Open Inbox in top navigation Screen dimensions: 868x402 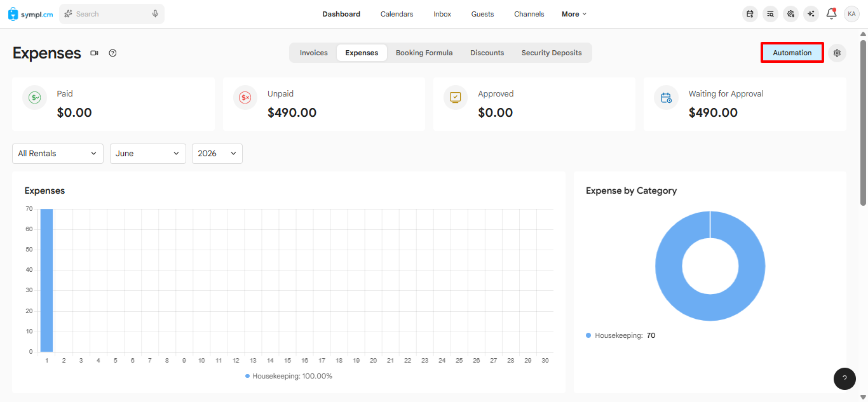[x=442, y=14]
